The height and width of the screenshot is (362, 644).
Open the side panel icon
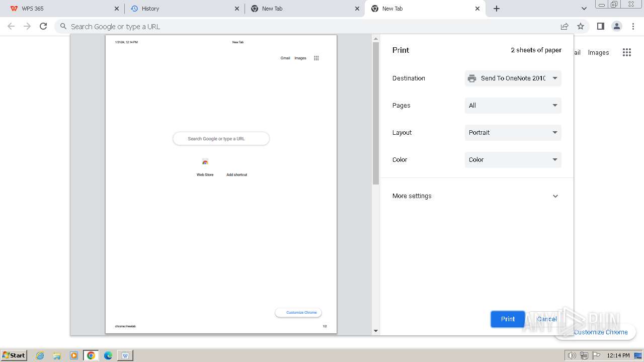(600, 26)
